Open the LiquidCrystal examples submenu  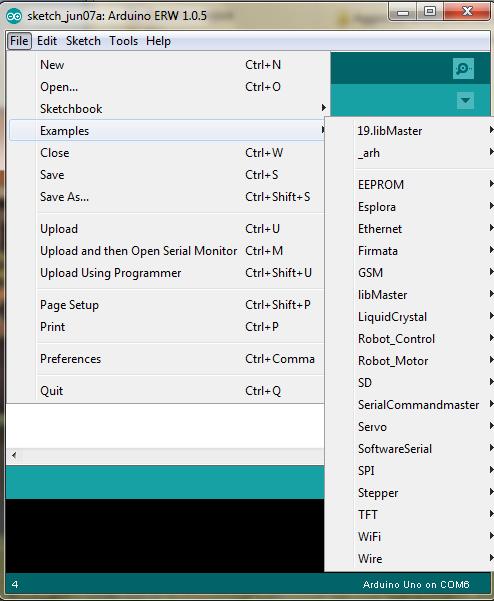425,317
